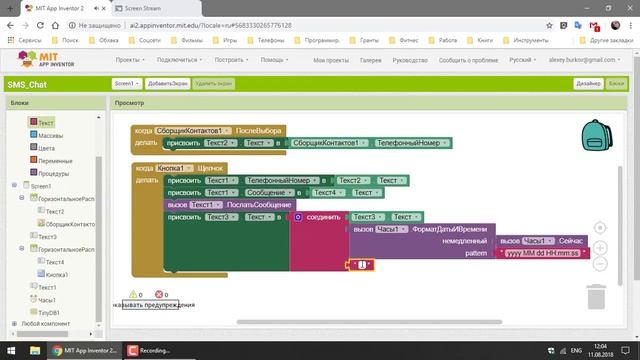Open the Русский language dropdown
The height and width of the screenshot is (360, 640).
[x=522, y=60]
